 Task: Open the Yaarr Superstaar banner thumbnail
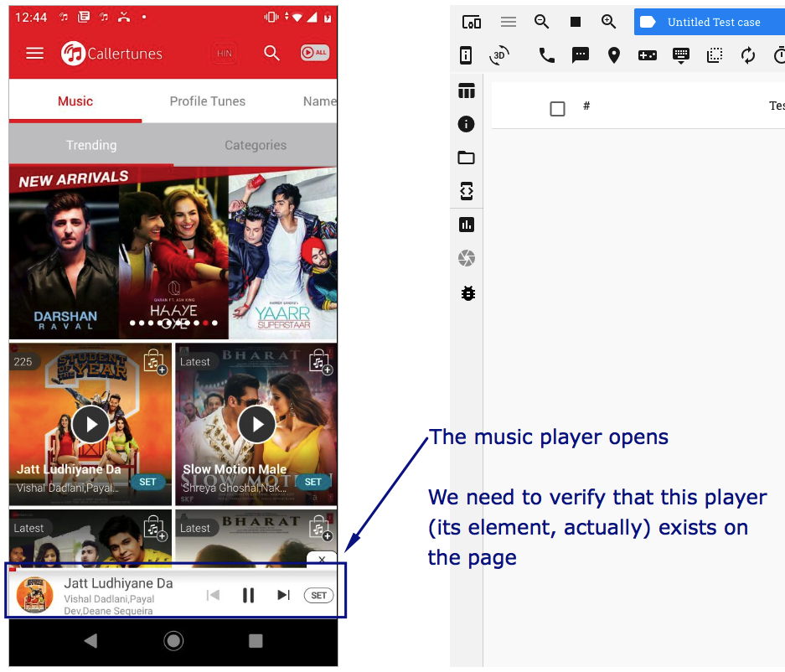click(283, 254)
